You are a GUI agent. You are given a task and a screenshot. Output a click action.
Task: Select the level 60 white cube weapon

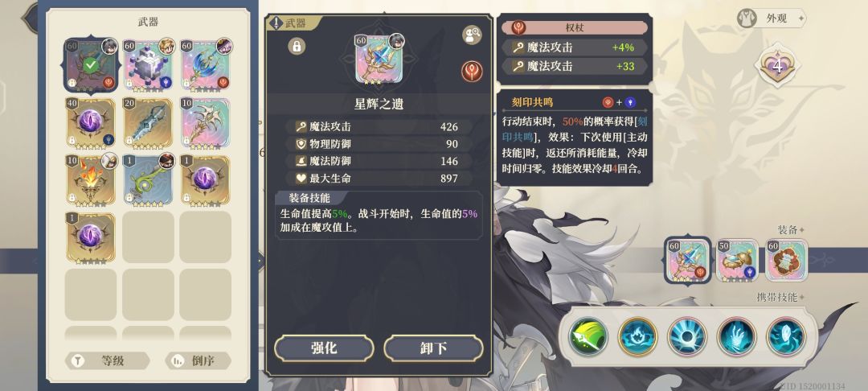(x=149, y=64)
